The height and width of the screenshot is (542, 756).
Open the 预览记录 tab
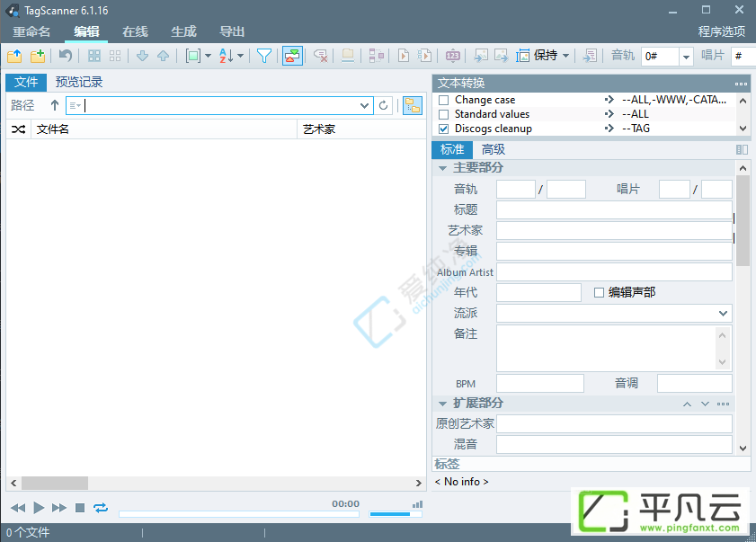point(79,83)
